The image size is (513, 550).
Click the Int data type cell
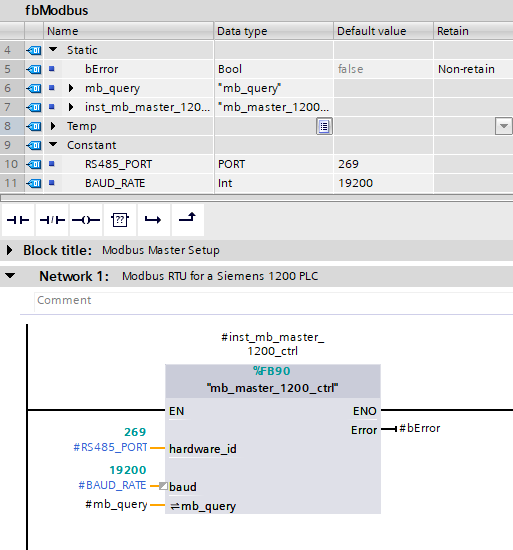(x=274, y=183)
